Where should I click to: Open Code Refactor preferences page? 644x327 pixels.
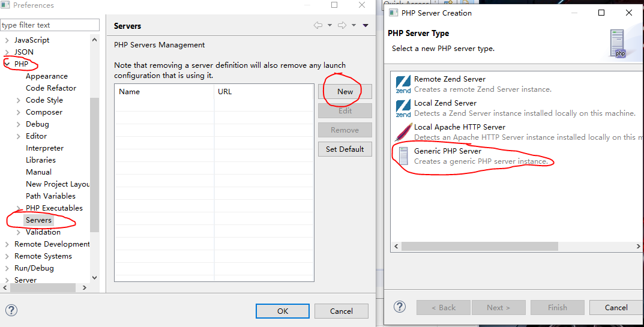tap(51, 88)
